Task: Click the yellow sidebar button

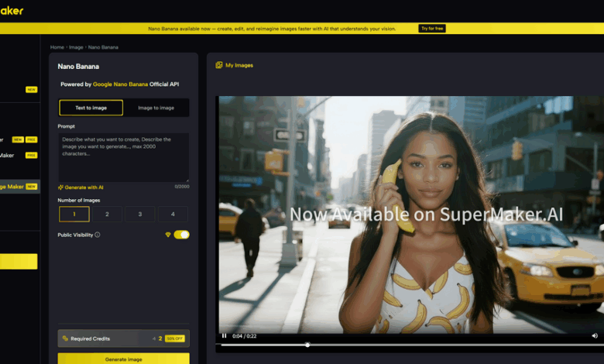Action: (19, 261)
